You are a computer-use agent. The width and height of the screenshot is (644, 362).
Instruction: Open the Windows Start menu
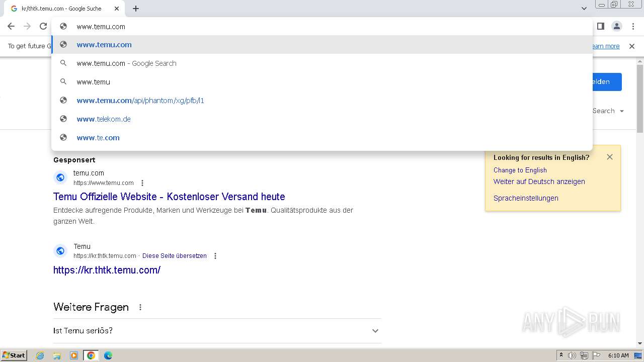(14, 355)
